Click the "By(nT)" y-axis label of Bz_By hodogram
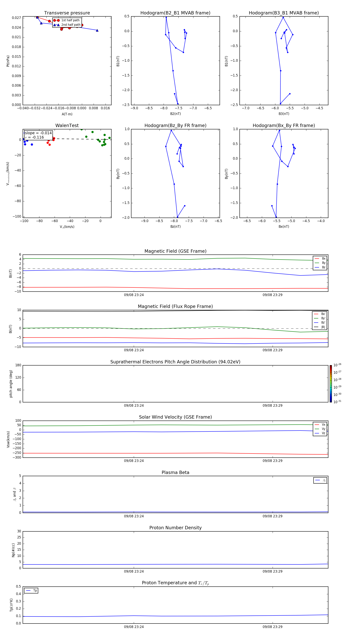Viewport: 351px width, 644px height. (x=118, y=174)
